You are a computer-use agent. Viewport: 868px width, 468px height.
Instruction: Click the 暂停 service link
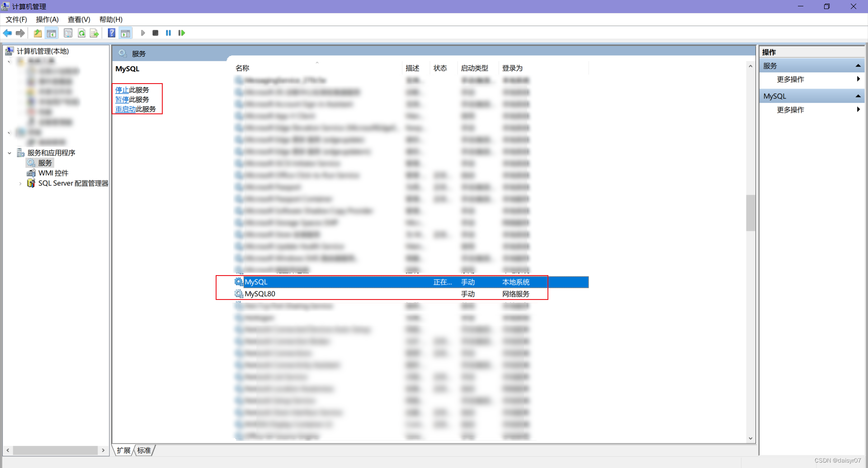point(122,99)
